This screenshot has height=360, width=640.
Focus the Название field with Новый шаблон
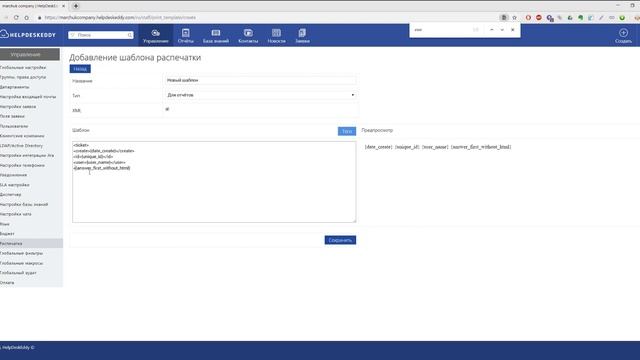point(260,80)
